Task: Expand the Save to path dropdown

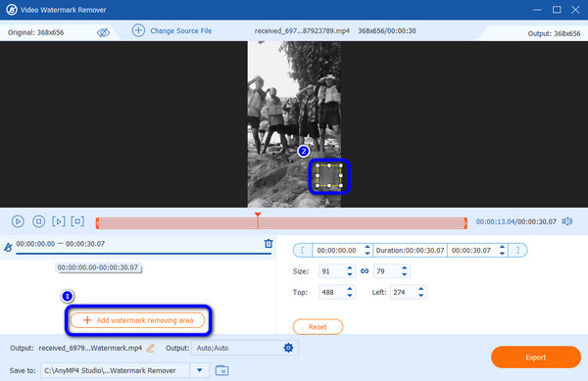Action: pyautogui.click(x=200, y=370)
